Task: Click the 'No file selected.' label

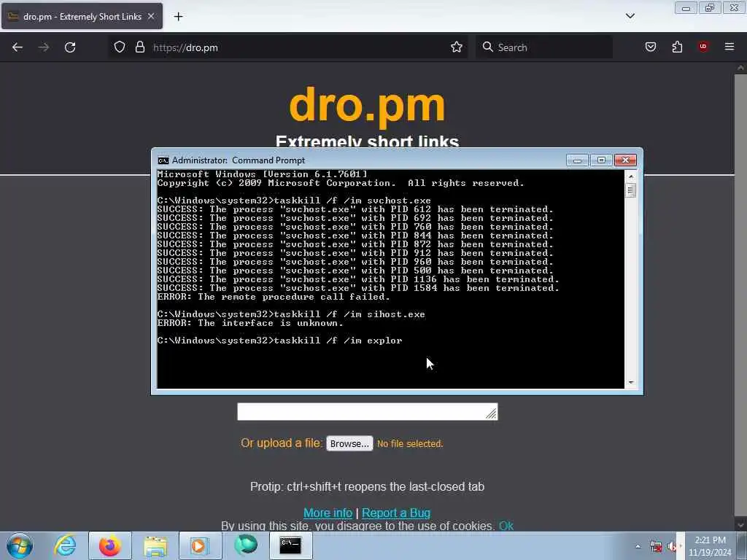Action: point(410,444)
